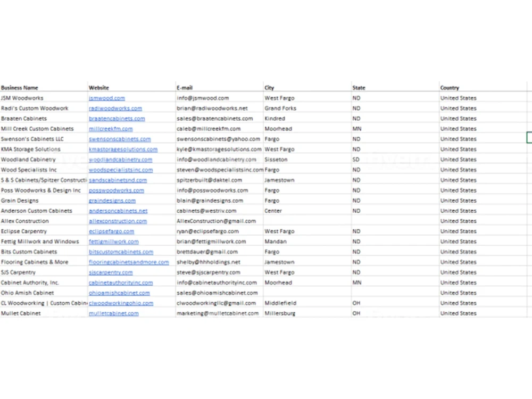Follow the braatencabinets.com hyperlink

coord(117,119)
